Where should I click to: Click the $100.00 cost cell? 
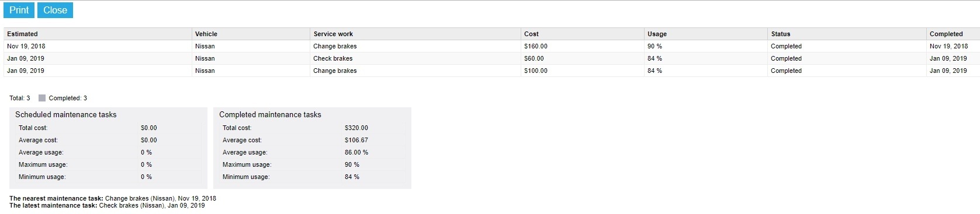click(583, 71)
